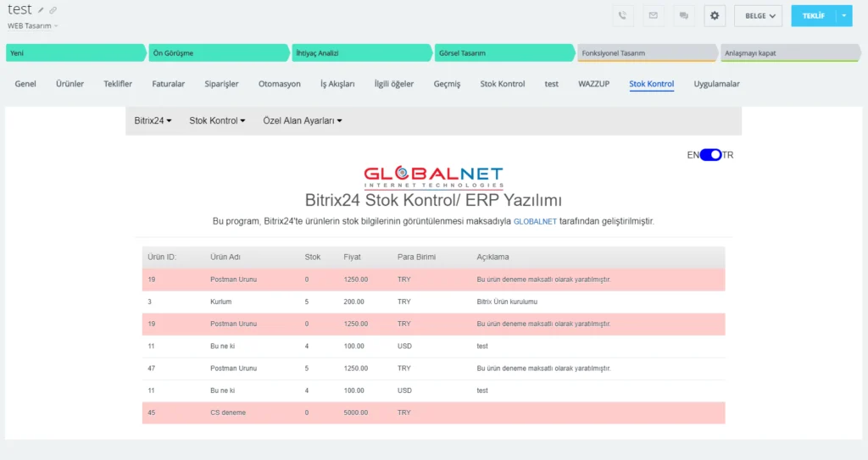Open the Stok Kontrol dropdown in gray bar

click(x=217, y=121)
